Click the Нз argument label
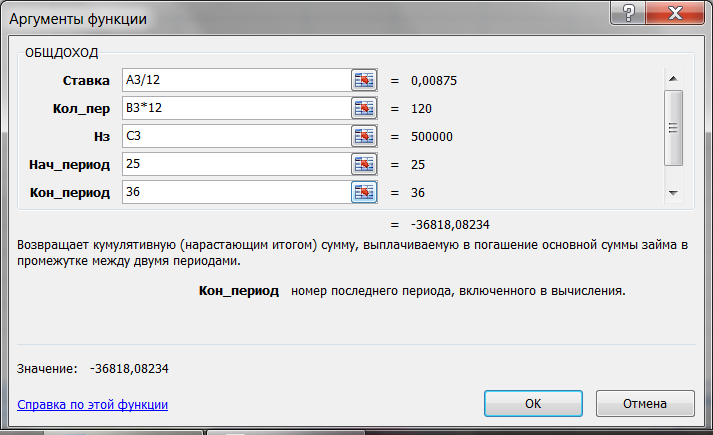 (102, 137)
